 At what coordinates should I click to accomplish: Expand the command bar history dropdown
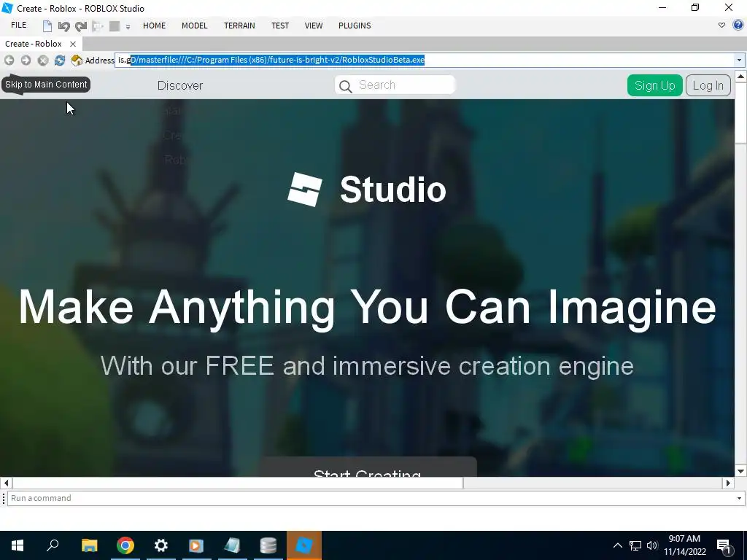(x=739, y=498)
